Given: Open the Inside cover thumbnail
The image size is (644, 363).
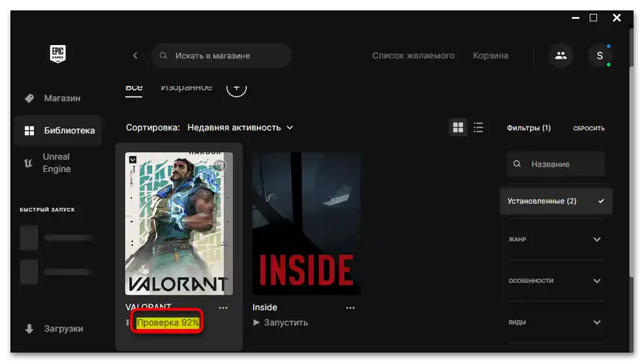Looking at the screenshot, I should pyautogui.click(x=307, y=224).
